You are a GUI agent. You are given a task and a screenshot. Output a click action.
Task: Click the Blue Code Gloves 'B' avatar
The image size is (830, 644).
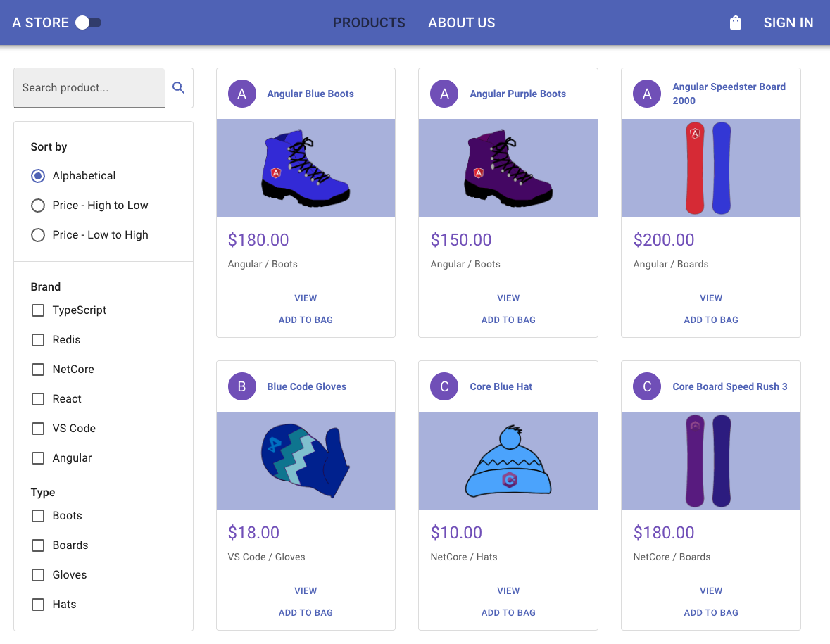[x=242, y=386]
